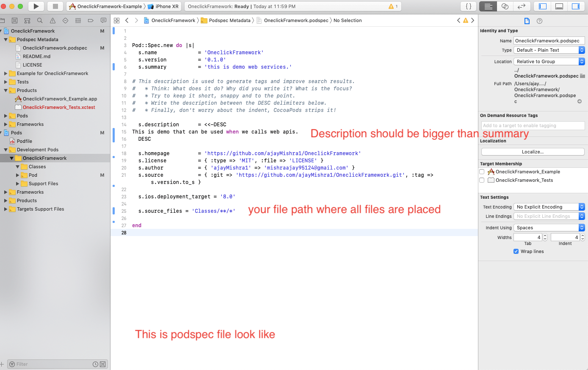Select the OneclickFramework-Example scheme
Viewport: 588px width, 370px height.
[105, 6]
